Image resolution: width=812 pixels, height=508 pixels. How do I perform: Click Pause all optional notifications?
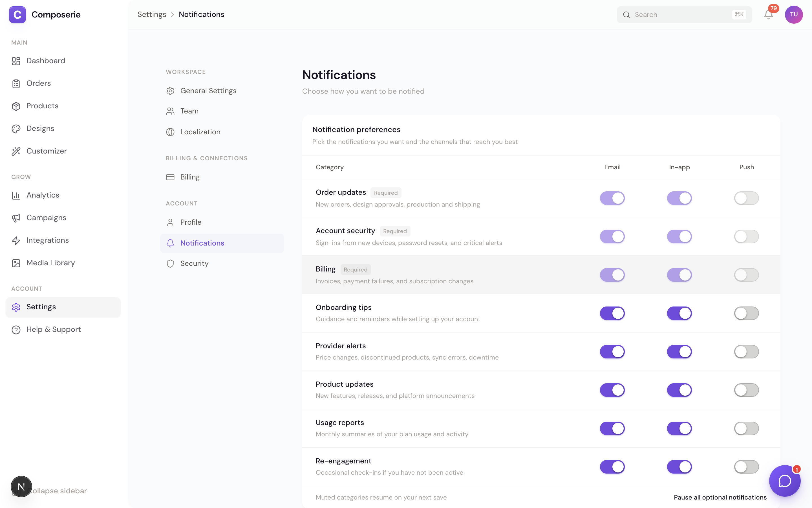pos(720,497)
